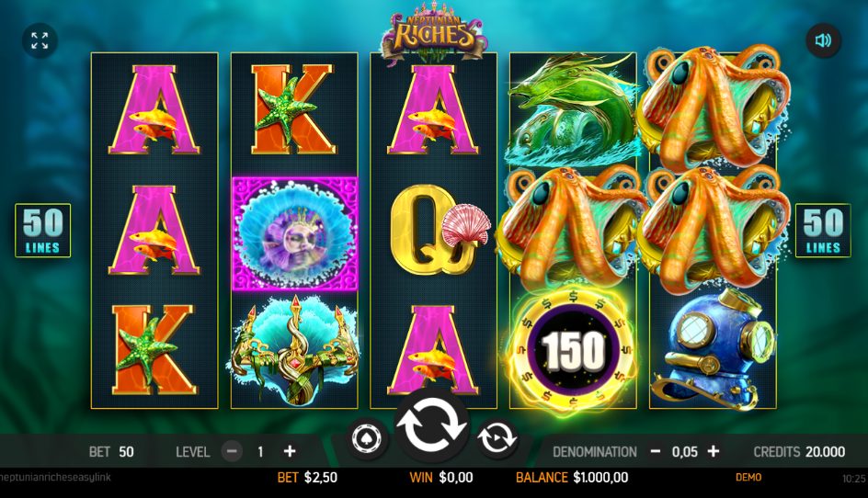Open max bet chip button
The image size is (868, 498).
[368, 439]
